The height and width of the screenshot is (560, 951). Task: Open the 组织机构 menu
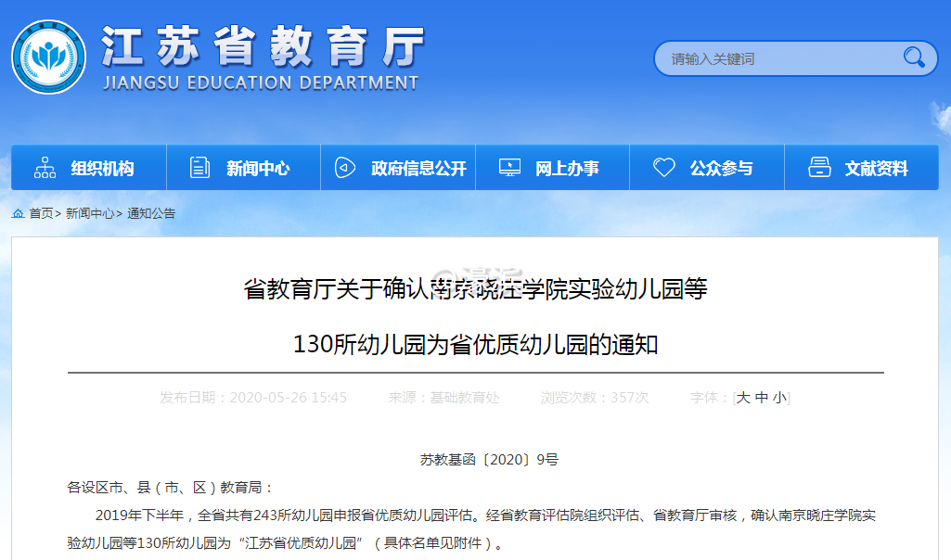click(x=102, y=169)
